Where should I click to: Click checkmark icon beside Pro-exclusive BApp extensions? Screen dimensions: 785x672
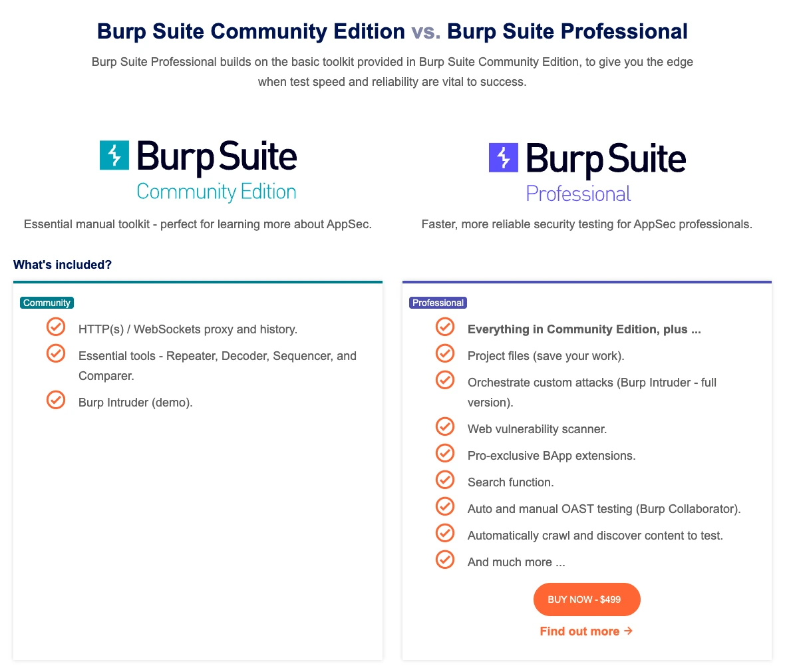pos(445,453)
